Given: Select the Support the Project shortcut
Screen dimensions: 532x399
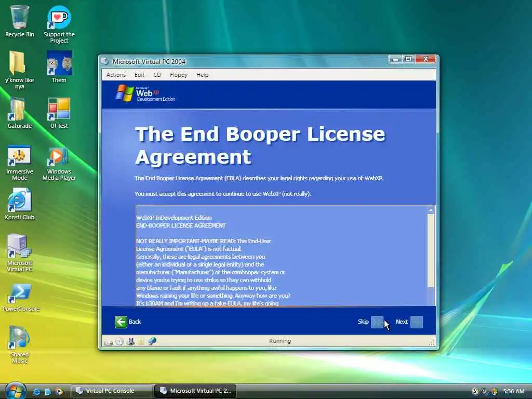Looking at the screenshot, I should 59,24.
